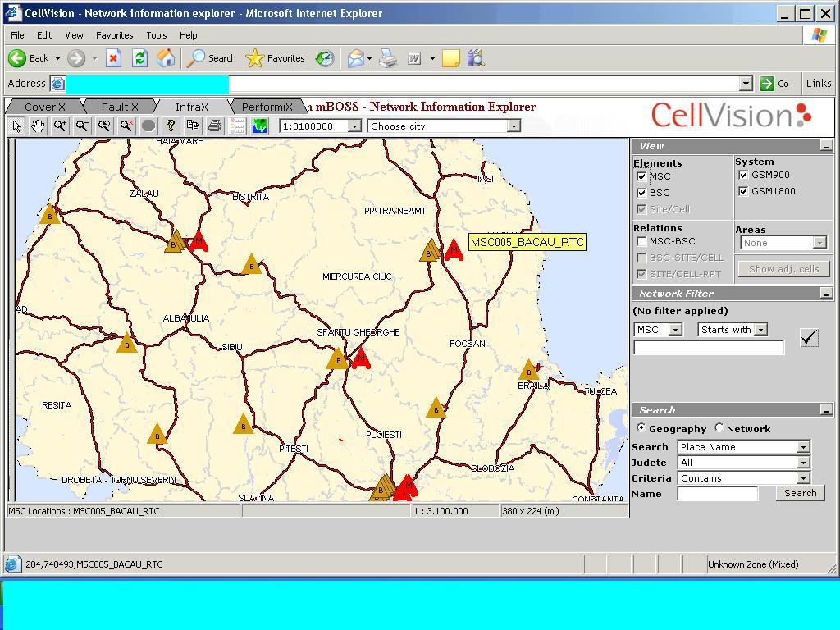This screenshot has width=840, height=630.
Task: Switch to the CoveriX tab
Action: tap(44, 107)
